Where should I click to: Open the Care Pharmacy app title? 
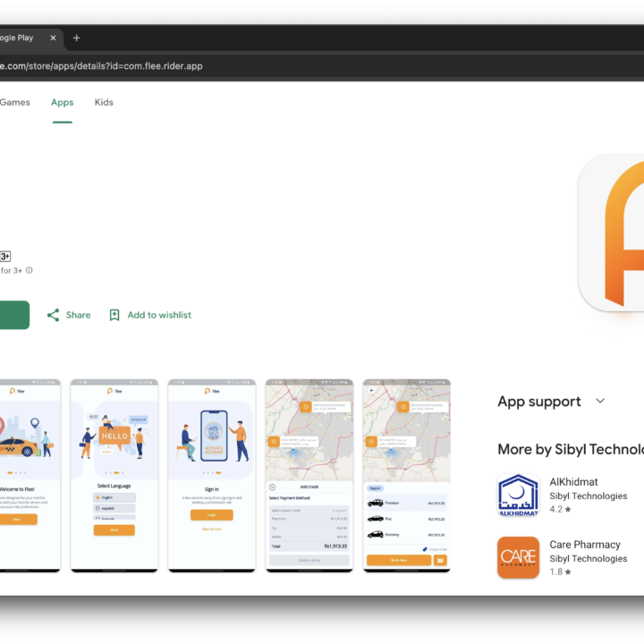pos(585,545)
